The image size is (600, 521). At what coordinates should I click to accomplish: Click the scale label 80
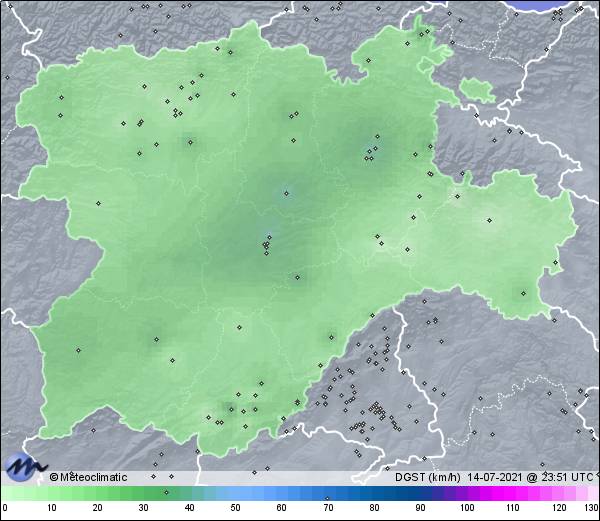[374, 508]
